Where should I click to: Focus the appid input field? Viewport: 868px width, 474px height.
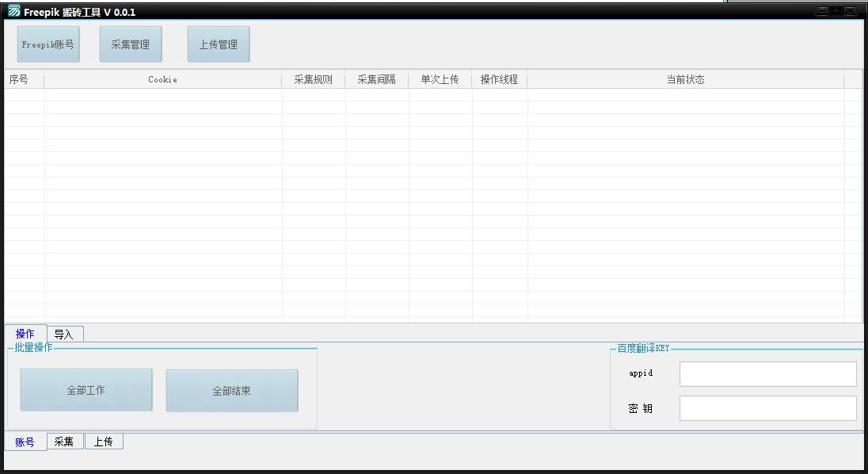(x=767, y=374)
